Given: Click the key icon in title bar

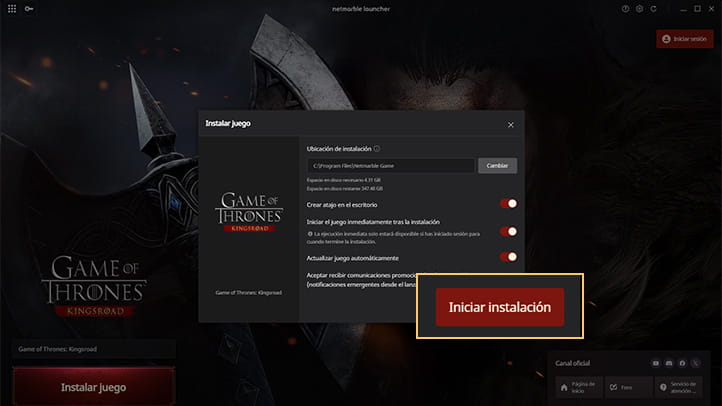Looking at the screenshot, I should pos(29,9).
